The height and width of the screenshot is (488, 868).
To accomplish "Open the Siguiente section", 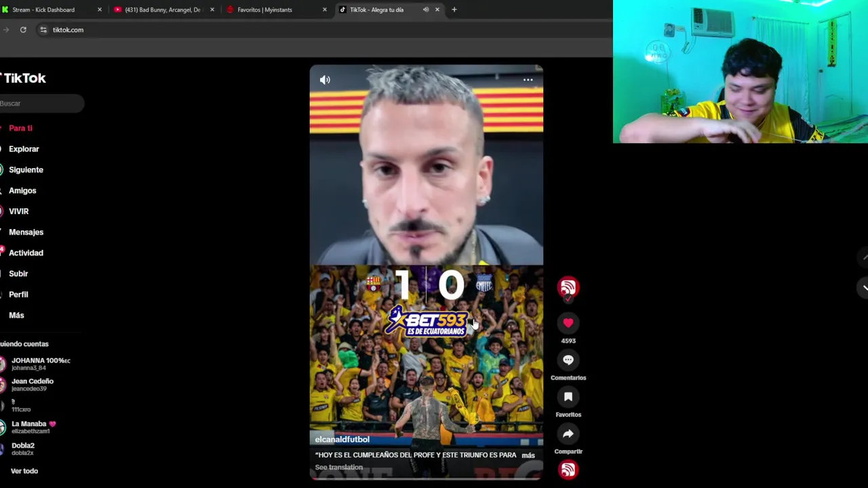I will point(26,170).
